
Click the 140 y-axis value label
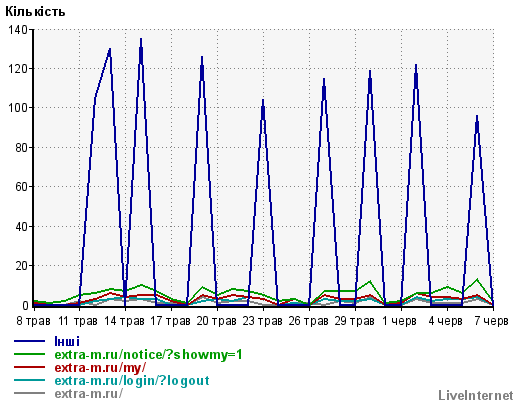(x=18, y=30)
